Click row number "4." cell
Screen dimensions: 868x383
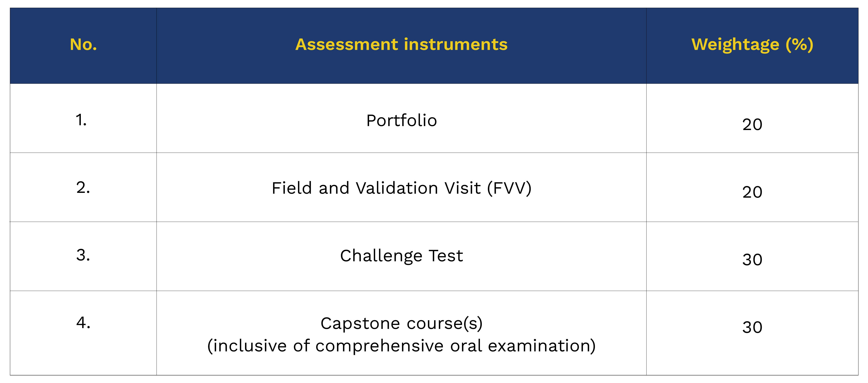pyautogui.click(x=83, y=323)
